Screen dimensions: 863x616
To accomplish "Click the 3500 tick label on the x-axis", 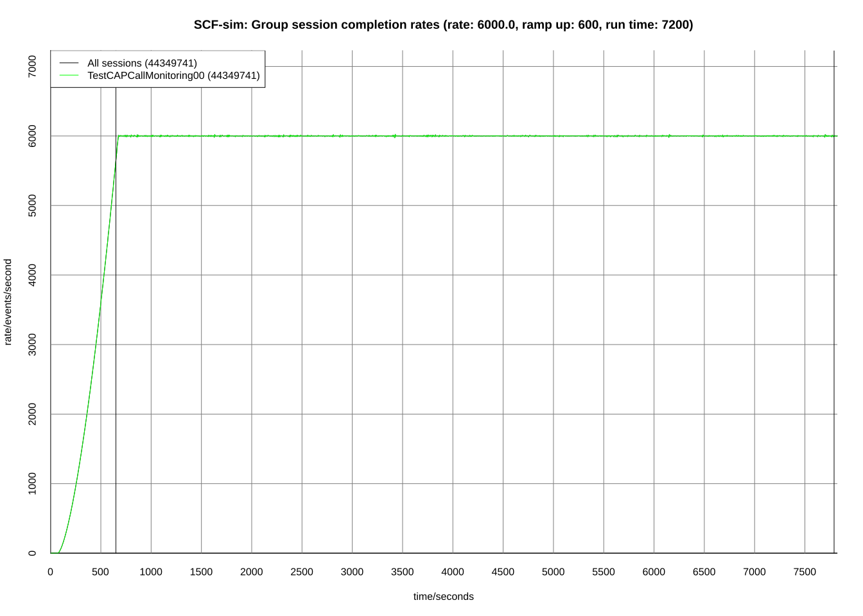I will (x=403, y=571).
